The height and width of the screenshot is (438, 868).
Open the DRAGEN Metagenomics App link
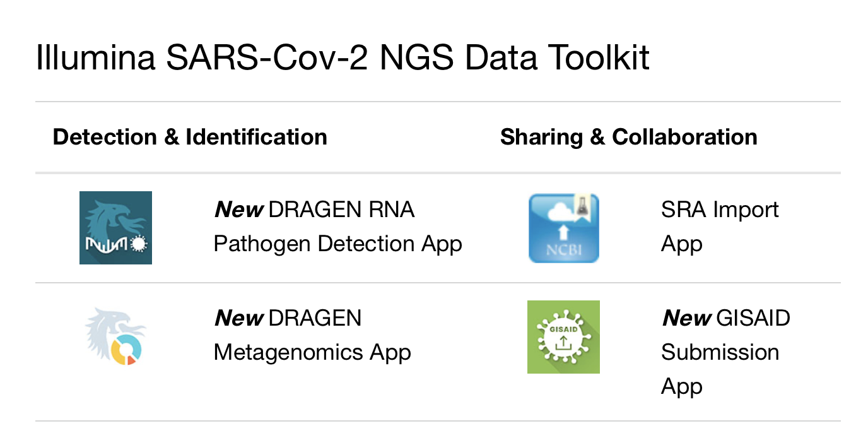pyautogui.click(x=312, y=335)
